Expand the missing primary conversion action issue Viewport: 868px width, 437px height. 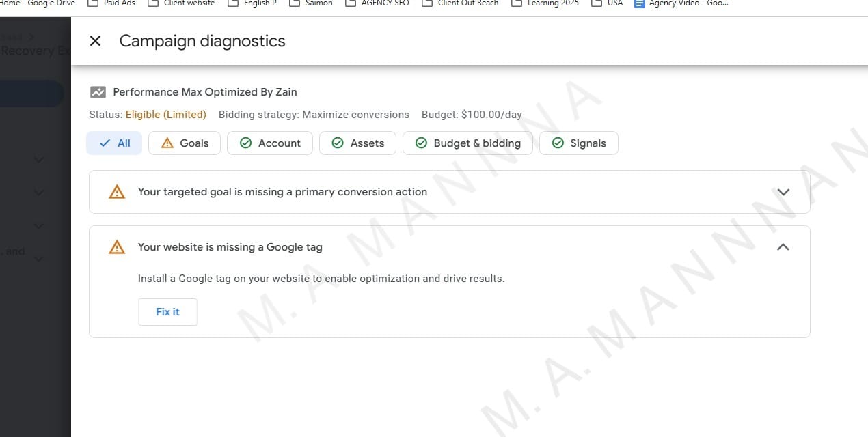tap(783, 192)
